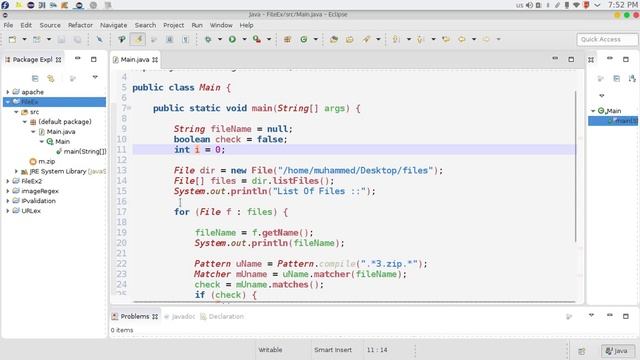640x360 pixels.
Task: Click the Search flashlight toolbar icon
Action: click(x=366, y=39)
